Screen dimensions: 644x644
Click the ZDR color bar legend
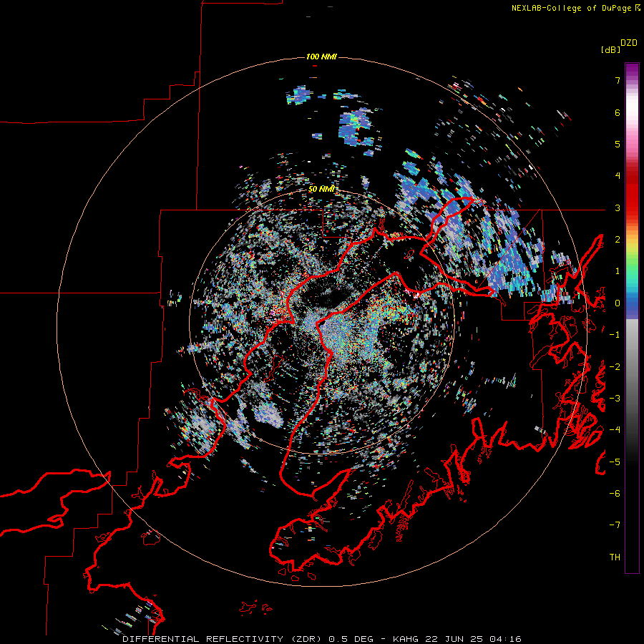coord(632,318)
